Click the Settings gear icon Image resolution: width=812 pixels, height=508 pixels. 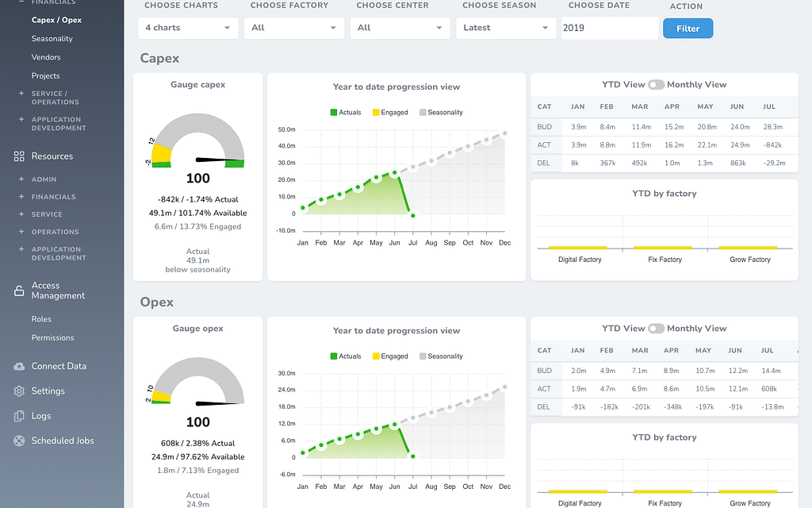[19, 391]
